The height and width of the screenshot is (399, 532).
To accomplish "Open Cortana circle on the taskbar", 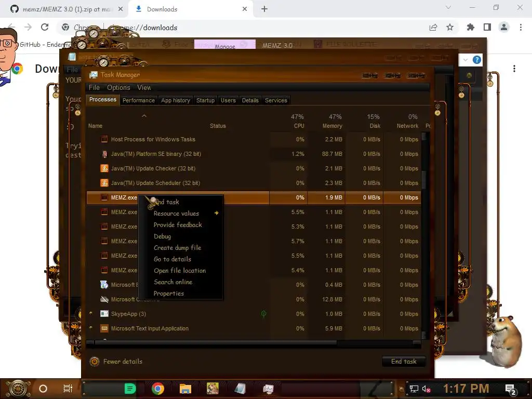I will point(43,389).
